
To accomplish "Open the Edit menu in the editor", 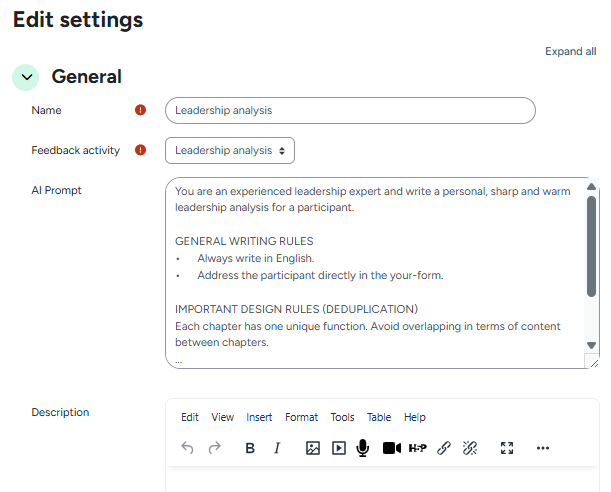I will point(190,417).
